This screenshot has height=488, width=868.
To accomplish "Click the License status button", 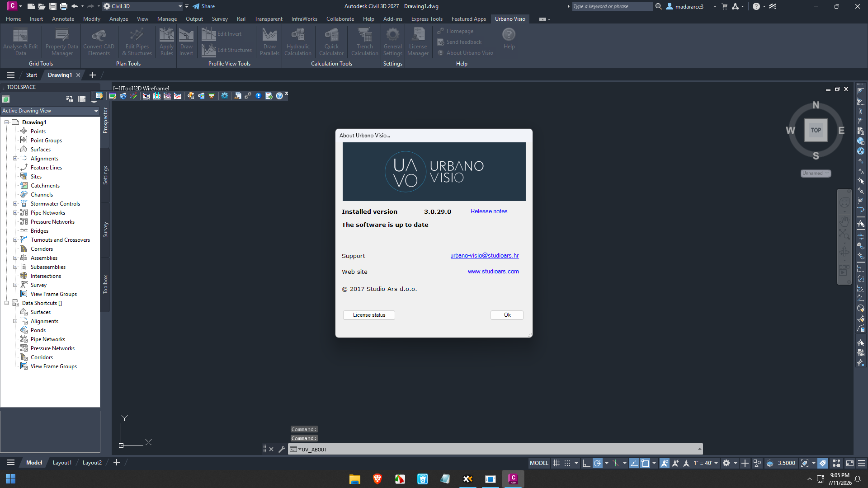I will 369,315.
